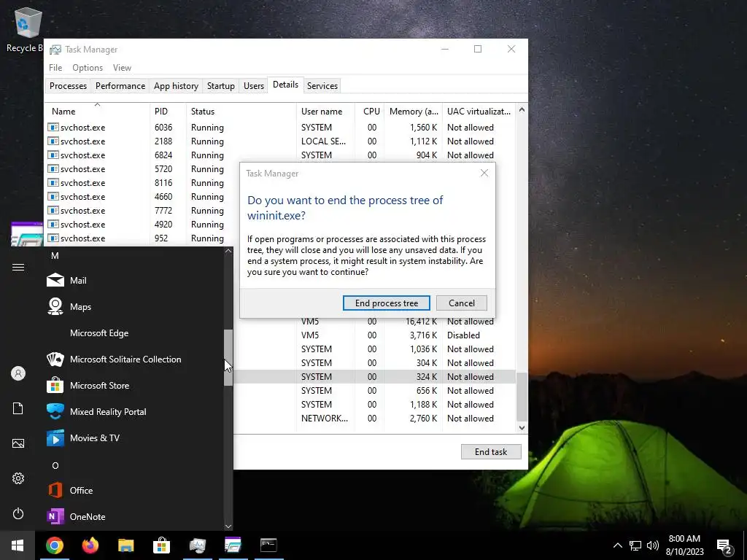Open Firefox from taskbar
Viewport: 747px width, 560px height.
90,545
